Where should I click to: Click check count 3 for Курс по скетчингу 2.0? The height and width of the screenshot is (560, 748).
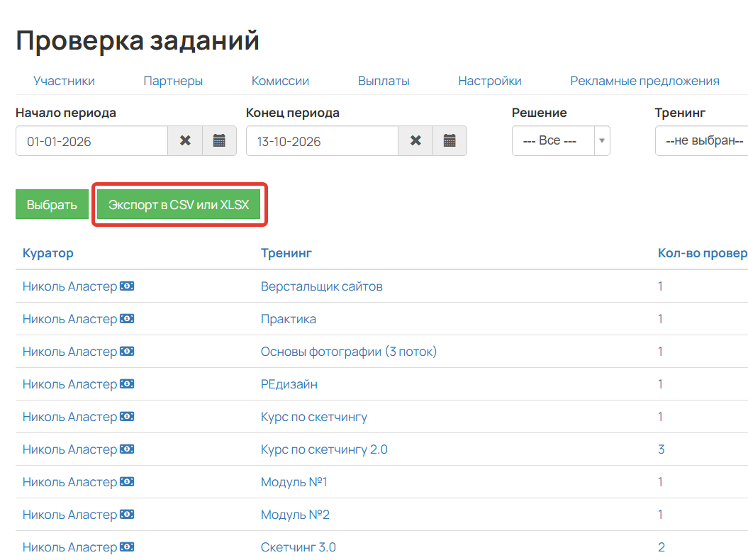(x=662, y=449)
